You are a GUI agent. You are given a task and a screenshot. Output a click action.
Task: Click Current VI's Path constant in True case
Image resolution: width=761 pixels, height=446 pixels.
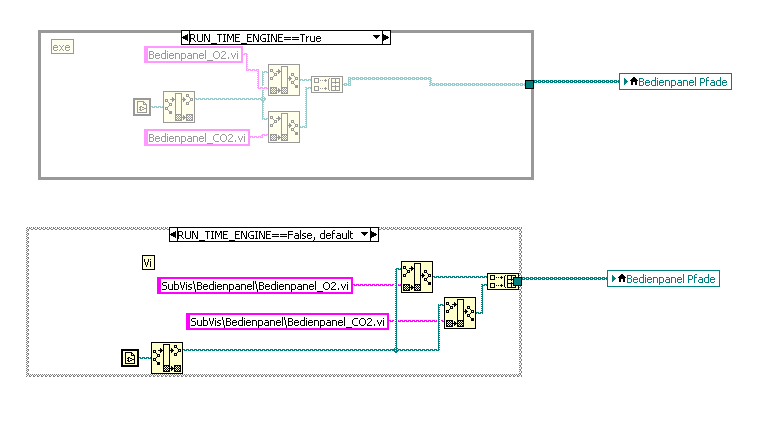[142, 107]
